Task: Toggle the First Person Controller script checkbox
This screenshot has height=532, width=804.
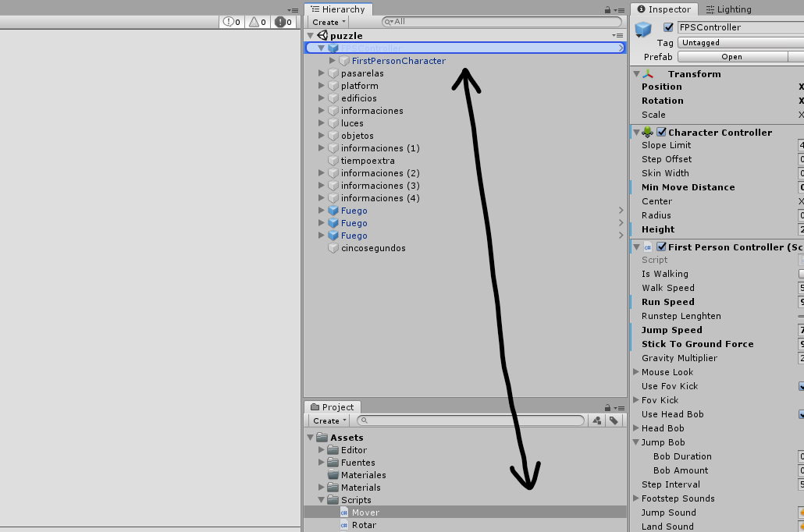Action: point(662,247)
